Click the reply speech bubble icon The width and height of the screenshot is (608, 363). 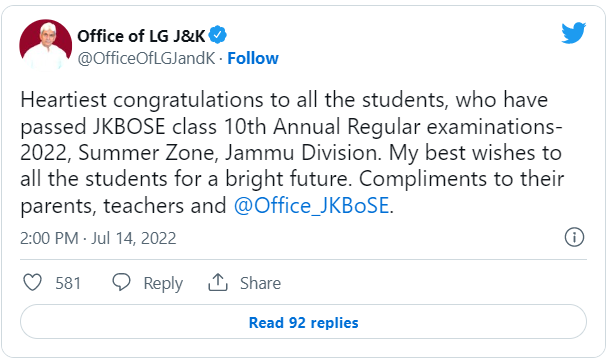(121, 282)
